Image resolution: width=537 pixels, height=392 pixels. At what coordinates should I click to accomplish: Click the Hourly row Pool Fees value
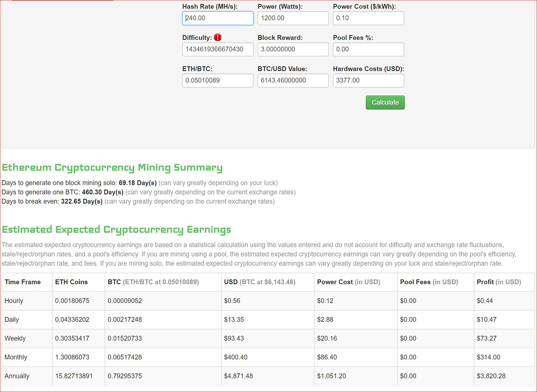(x=408, y=301)
